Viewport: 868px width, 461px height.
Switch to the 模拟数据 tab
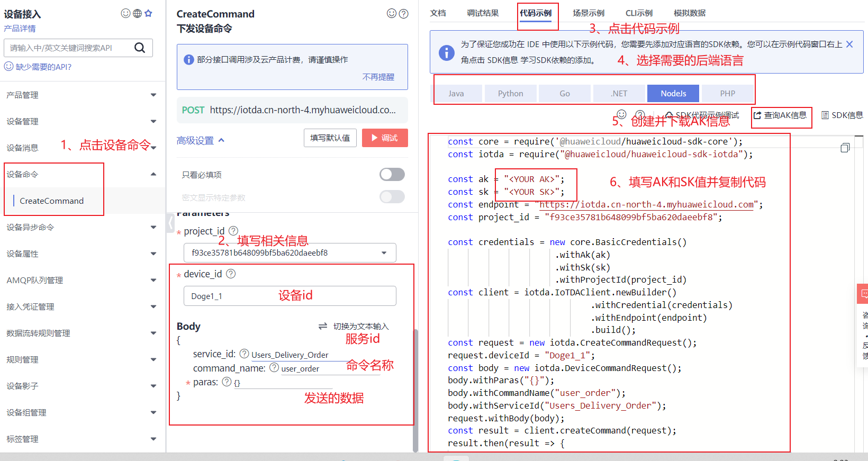click(690, 13)
